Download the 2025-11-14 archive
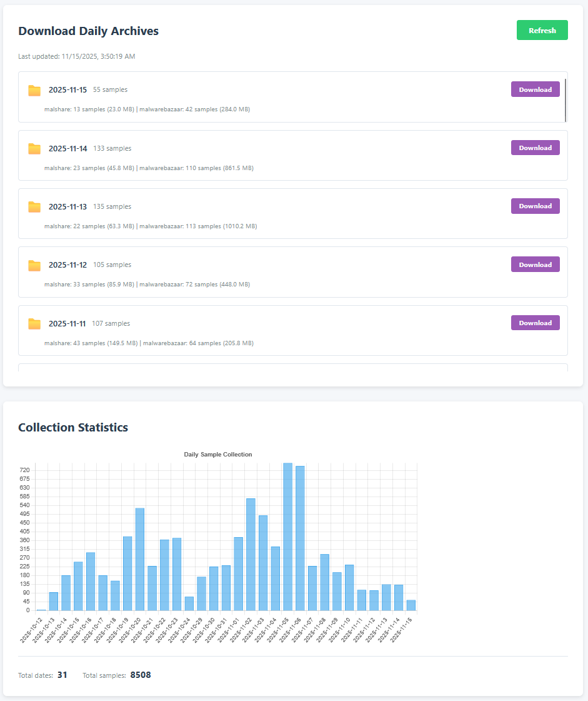The image size is (588, 701). tap(535, 148)
